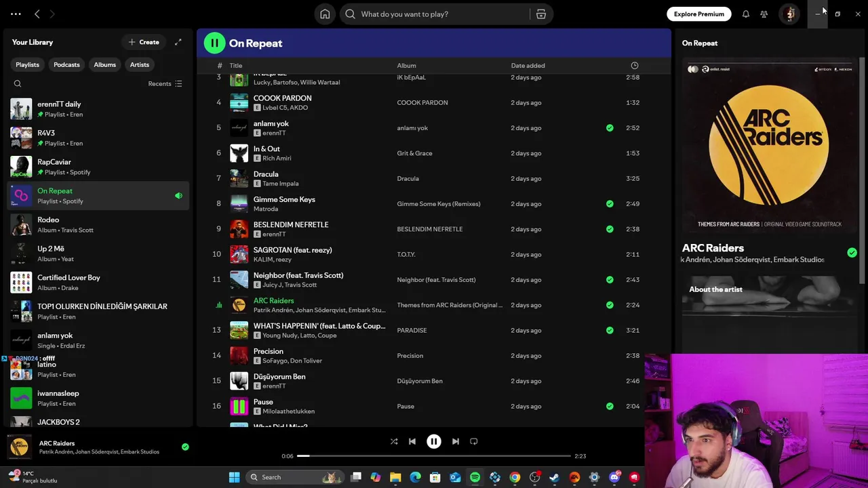Open the Browse icon in search bar
This screenshot has width=868, height=488.
541,14
